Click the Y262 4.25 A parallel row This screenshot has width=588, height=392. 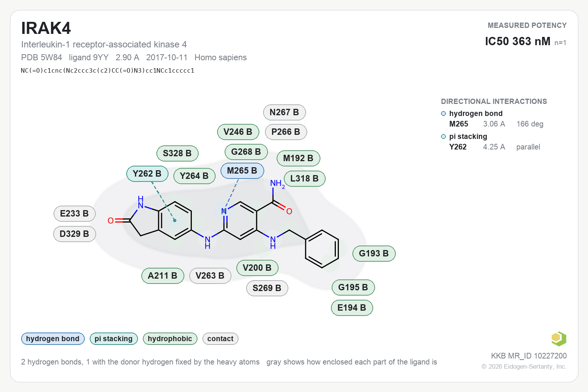(x=495, y=147)
